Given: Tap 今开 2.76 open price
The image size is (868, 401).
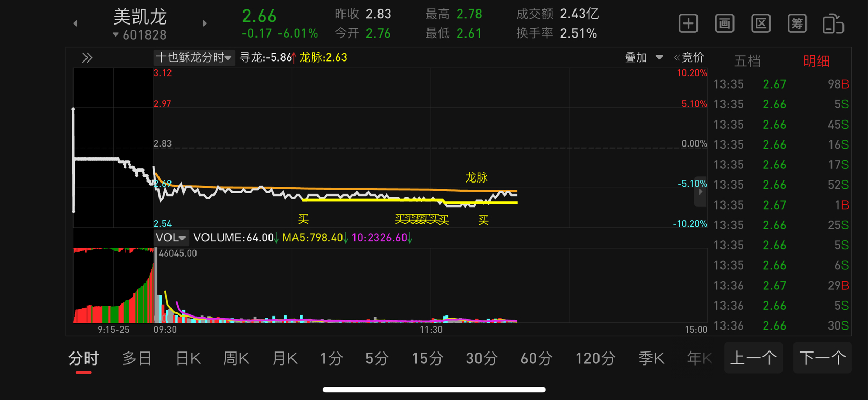Looking at the screenshot, I should pos(378,33).
